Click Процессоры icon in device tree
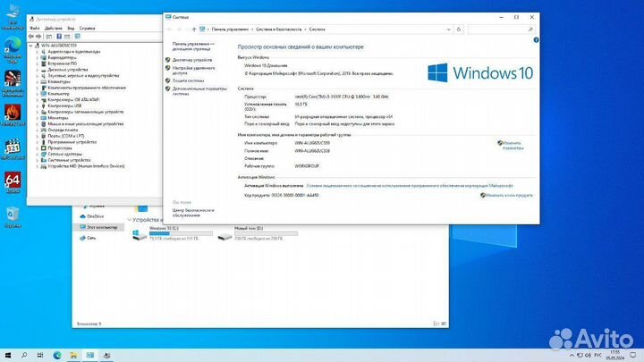The height and width of the screenshot is (362, 644). coord(44,148)
